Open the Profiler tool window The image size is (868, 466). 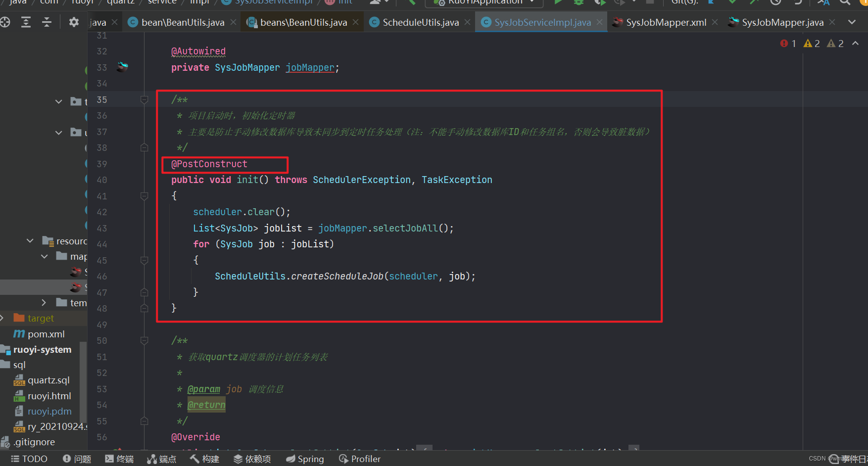(x=360, y=459)
